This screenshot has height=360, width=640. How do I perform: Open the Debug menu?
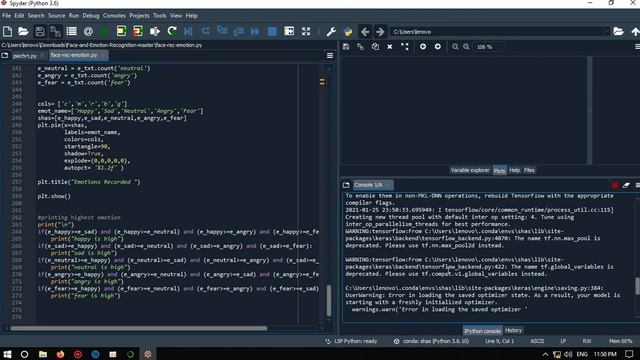point(91,16)
